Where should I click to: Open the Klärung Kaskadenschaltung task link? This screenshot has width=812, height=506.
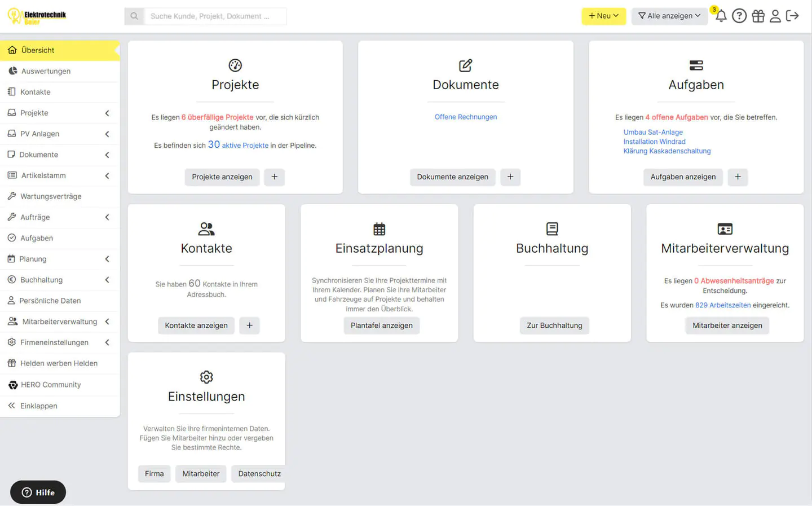(x=667, y=151)
